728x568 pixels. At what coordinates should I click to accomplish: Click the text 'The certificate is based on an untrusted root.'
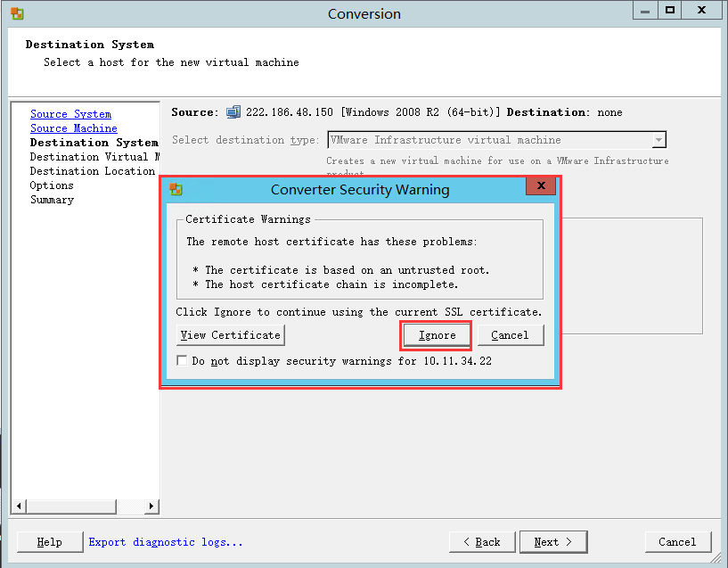click(348, 270)
